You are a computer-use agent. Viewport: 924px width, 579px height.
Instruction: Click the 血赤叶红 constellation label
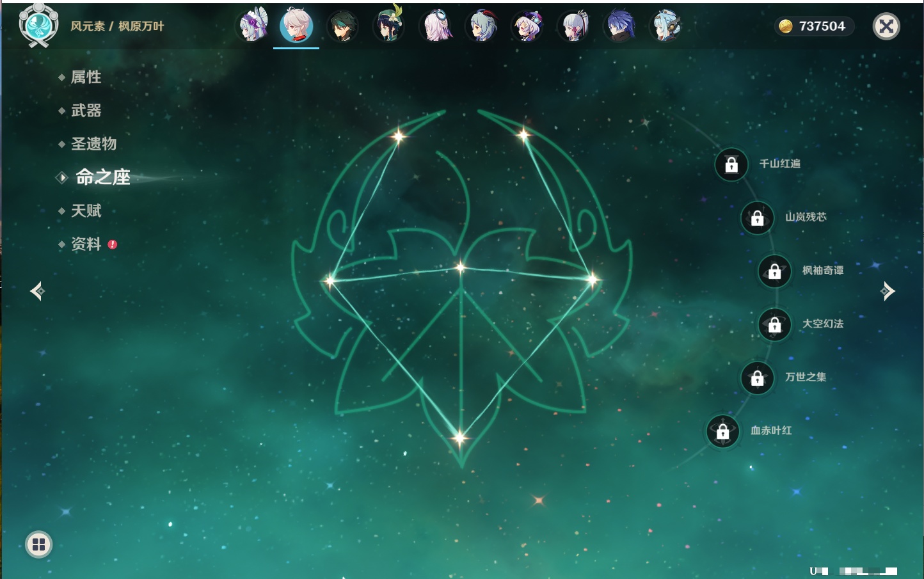tap(771, 431)
